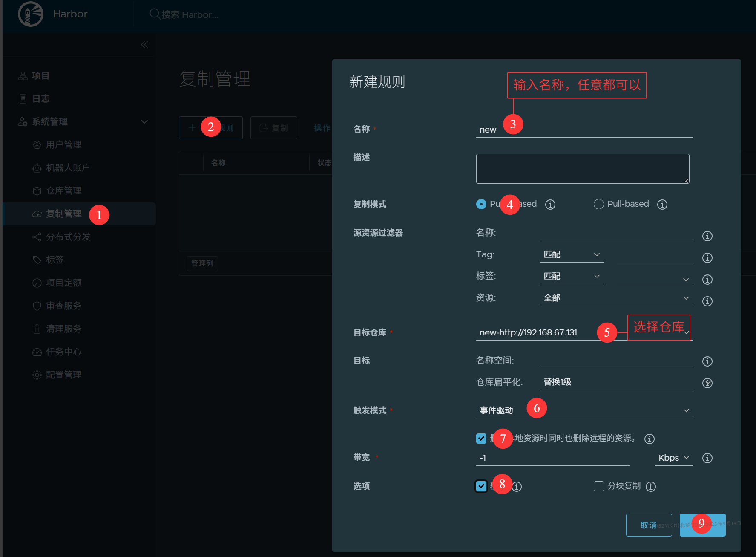The image size is (756, 557).
Task: Click the info icon next to 名称 filter
Action: pyautogui.click(x=707, y=236)
